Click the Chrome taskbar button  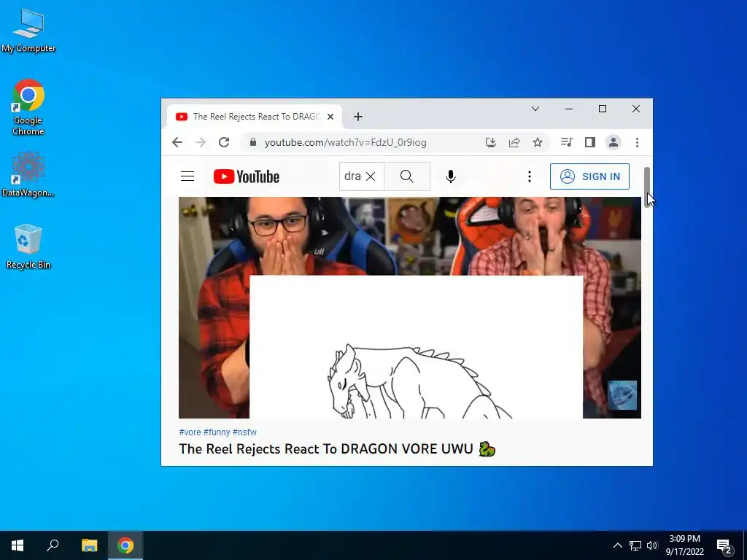tap(125, 545)
